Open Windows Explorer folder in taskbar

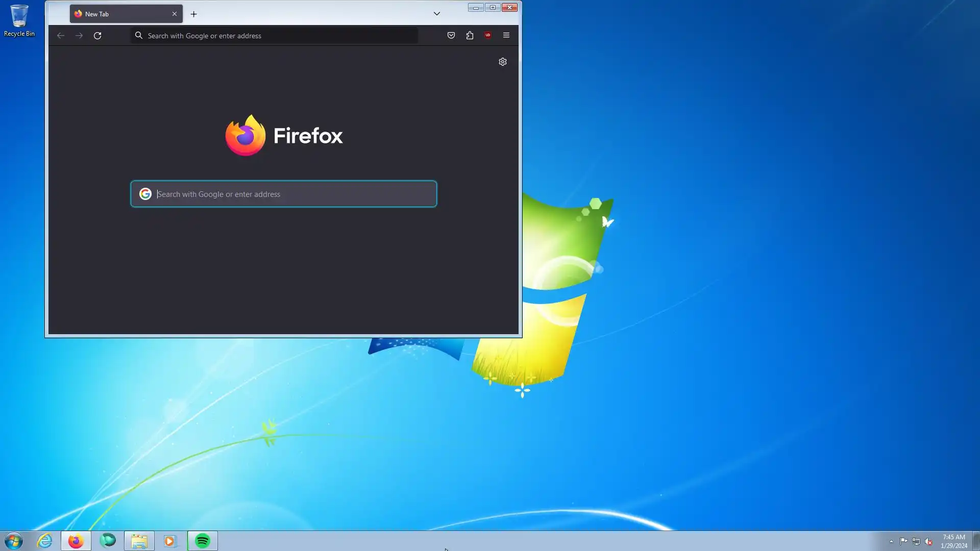[139, 541]
